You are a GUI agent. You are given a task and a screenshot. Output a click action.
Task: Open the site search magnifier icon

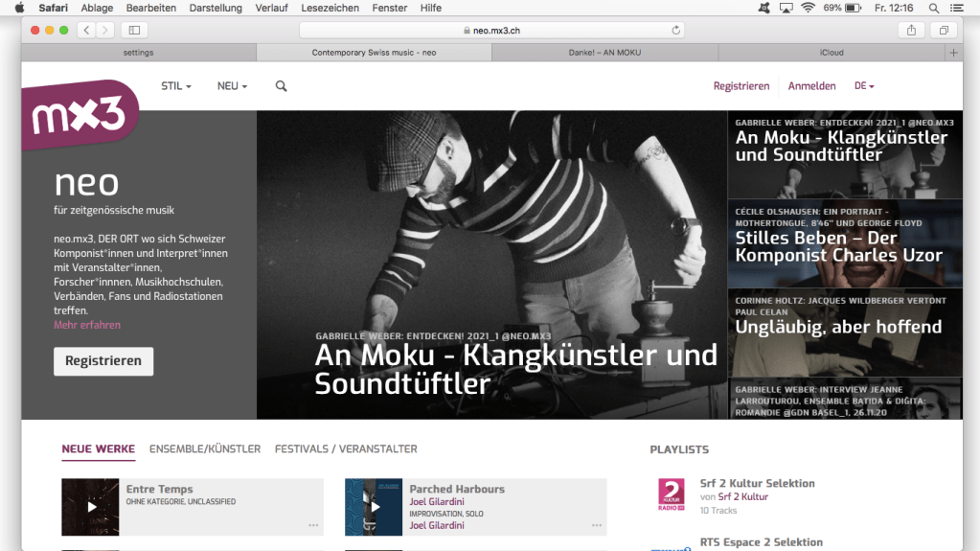pos(281,86)
